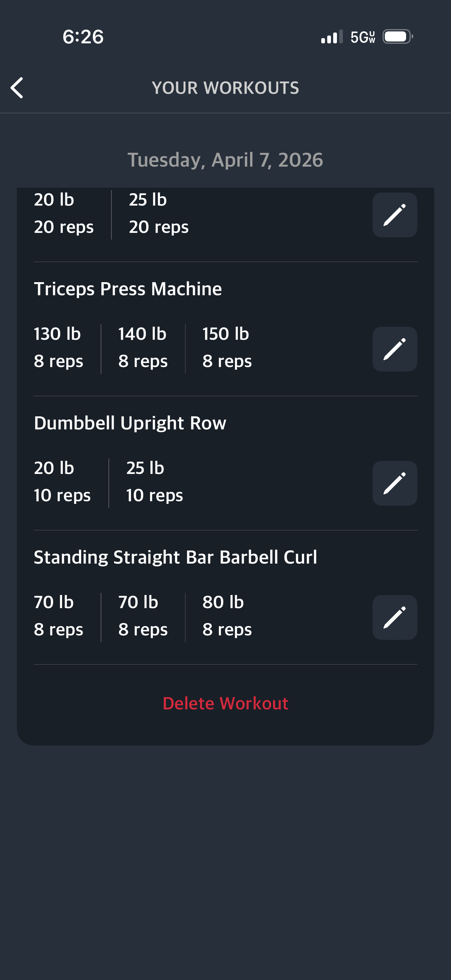Tap the pencil icon for Triceps Press Machine
The width and height of the screenshot is (451, 980).
tap(394, 349)
